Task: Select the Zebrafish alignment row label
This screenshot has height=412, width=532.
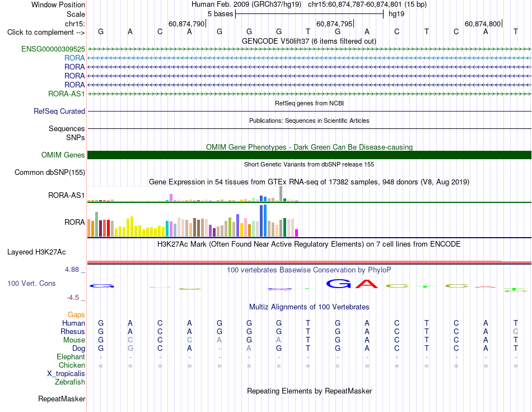Action: click(70, 382)
